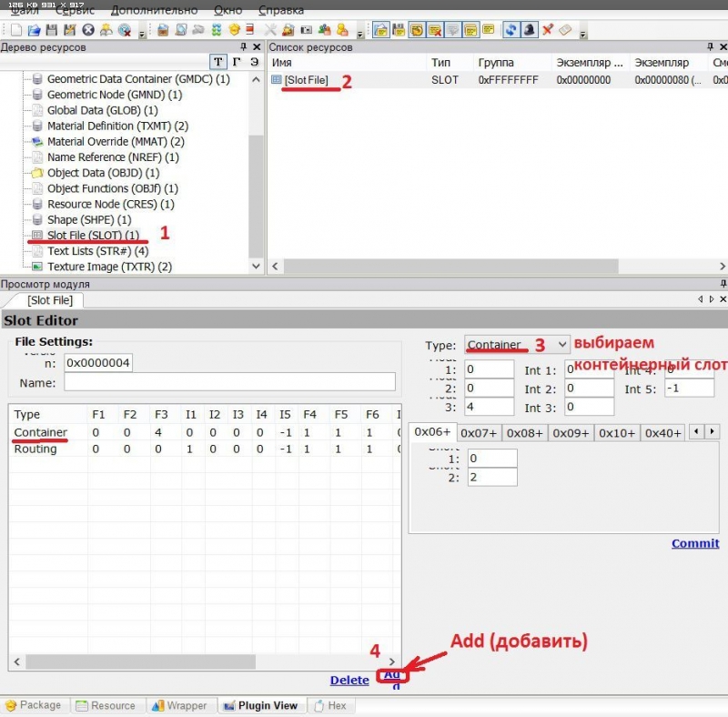Switch to the Hex tab
The image size is (728, 717).
330,705
